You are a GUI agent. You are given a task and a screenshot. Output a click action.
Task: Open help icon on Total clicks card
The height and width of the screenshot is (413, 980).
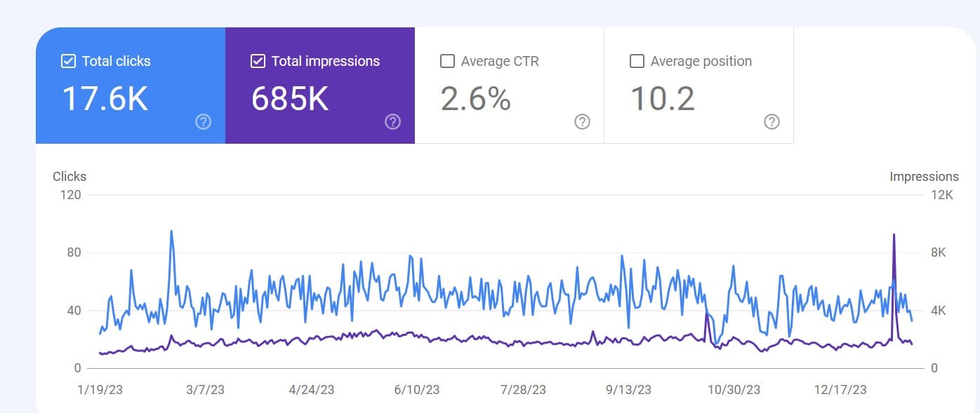point(203,123)
